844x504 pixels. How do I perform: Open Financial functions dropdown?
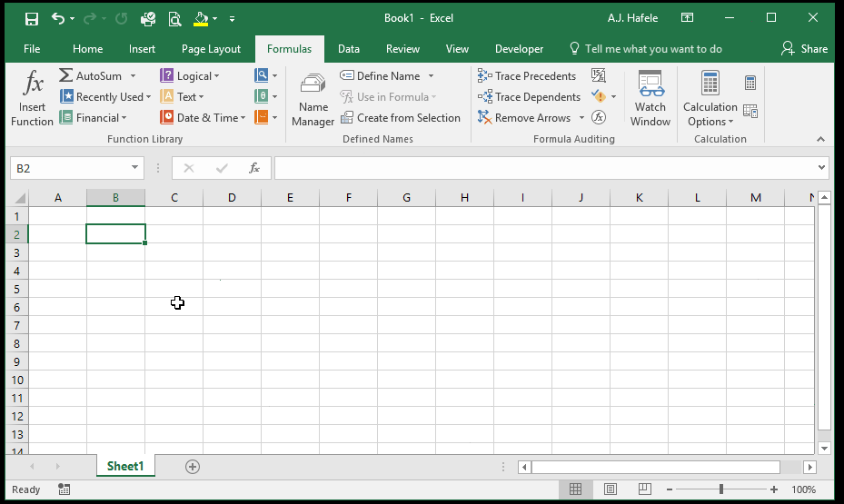[94, 118]
